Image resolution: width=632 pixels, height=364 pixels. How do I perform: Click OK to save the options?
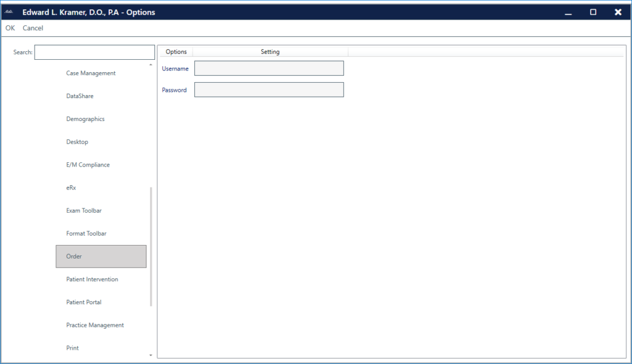[10, 28]
